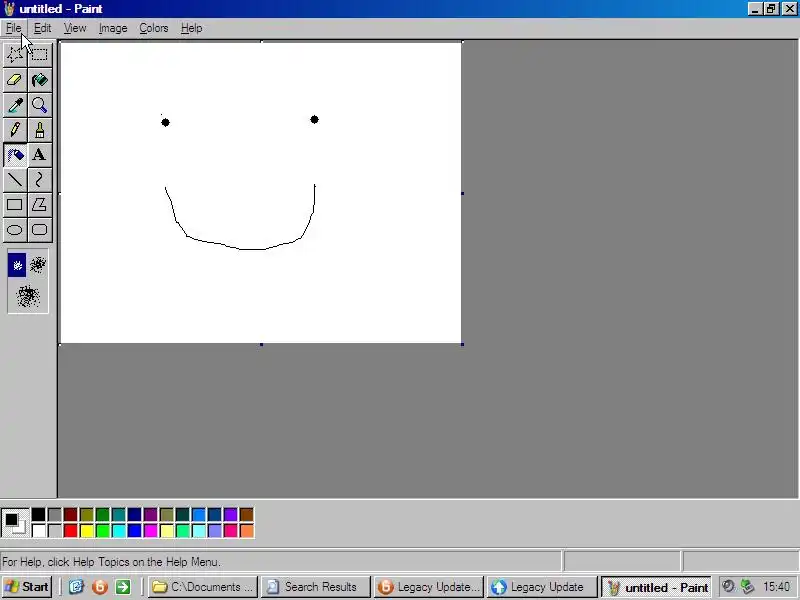Switch to the Pencil tool

pos(15,130)
